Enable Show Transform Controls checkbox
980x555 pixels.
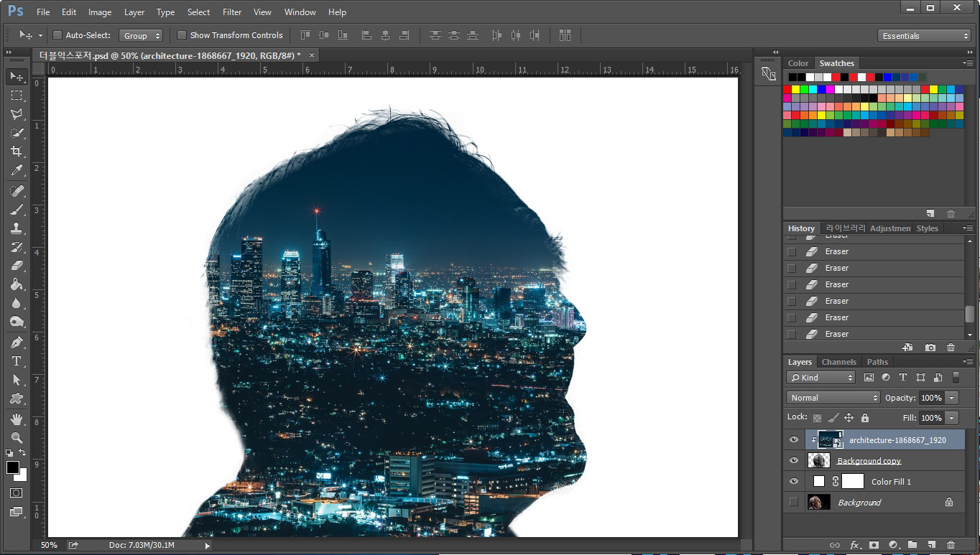(x=182, y=35)
